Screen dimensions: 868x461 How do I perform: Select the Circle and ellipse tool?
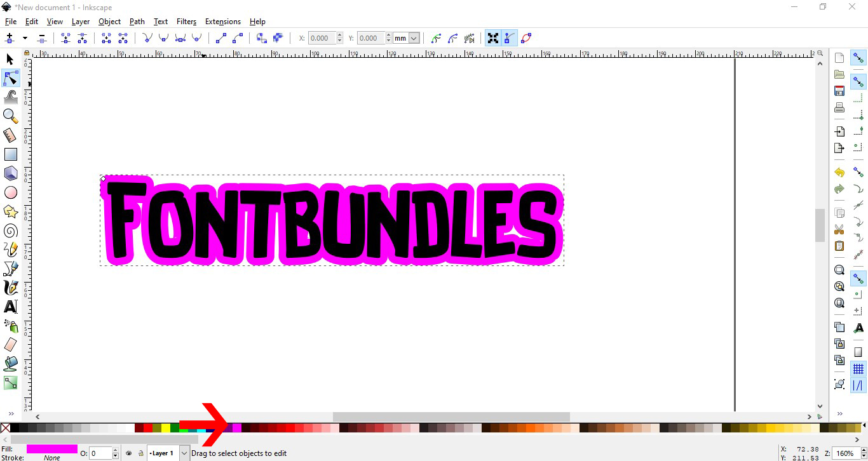(10, 192)
